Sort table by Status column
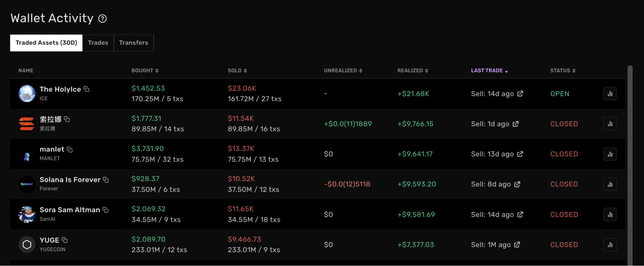 (562, 71)
